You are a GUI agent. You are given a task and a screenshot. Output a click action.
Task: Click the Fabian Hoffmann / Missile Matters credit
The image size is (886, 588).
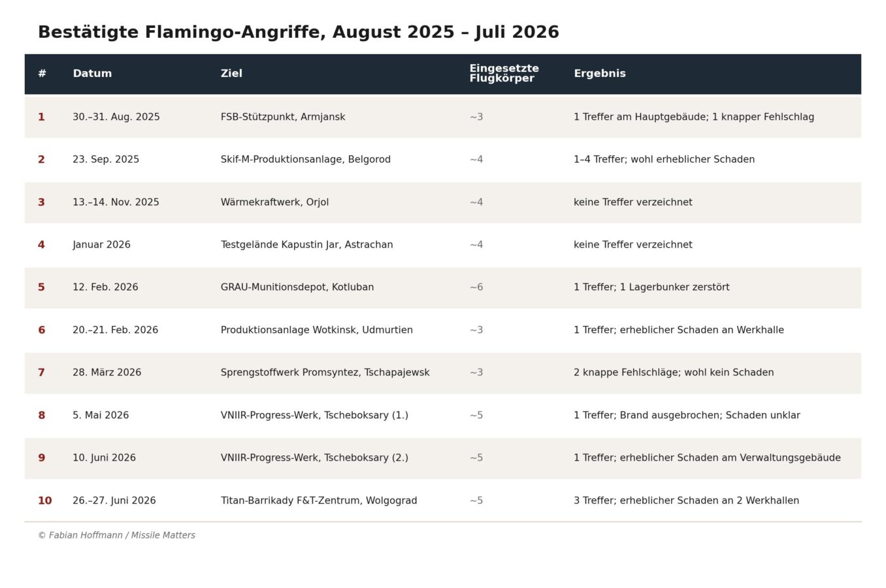[116, 536]
